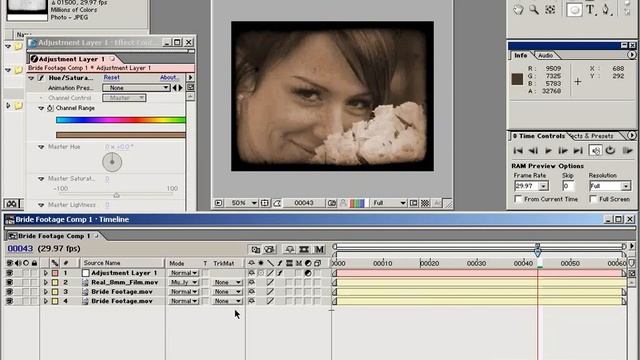Go to first frame in Time Controls
The height and width of the screenshot is (360, 640).
[x=518, y=151]
